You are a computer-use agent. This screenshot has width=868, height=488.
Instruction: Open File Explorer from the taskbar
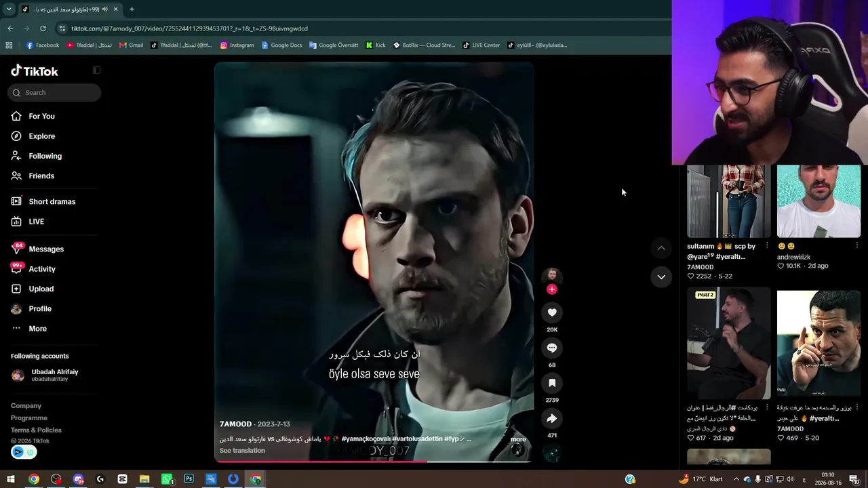[x=144, y=479]
